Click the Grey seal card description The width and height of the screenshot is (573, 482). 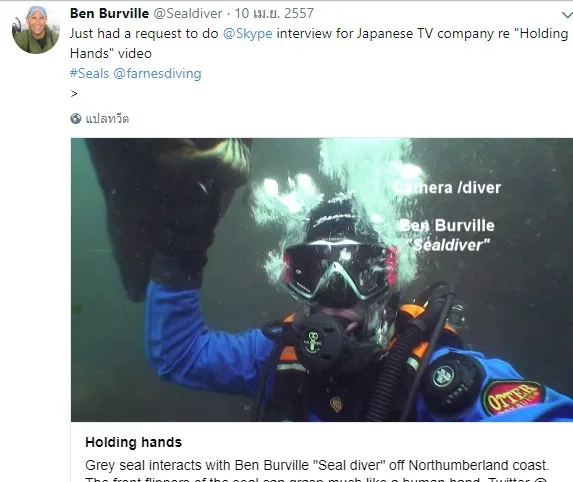(317, 471)
